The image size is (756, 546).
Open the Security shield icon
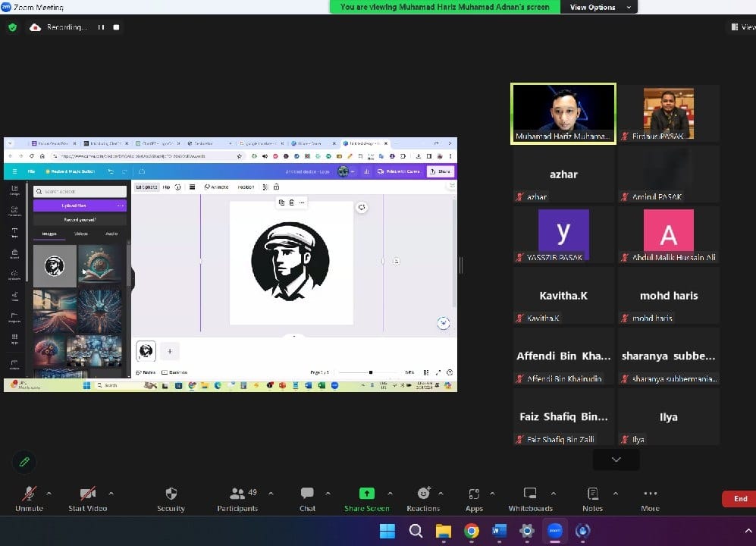pyautogui.click(x=171, y=494)
